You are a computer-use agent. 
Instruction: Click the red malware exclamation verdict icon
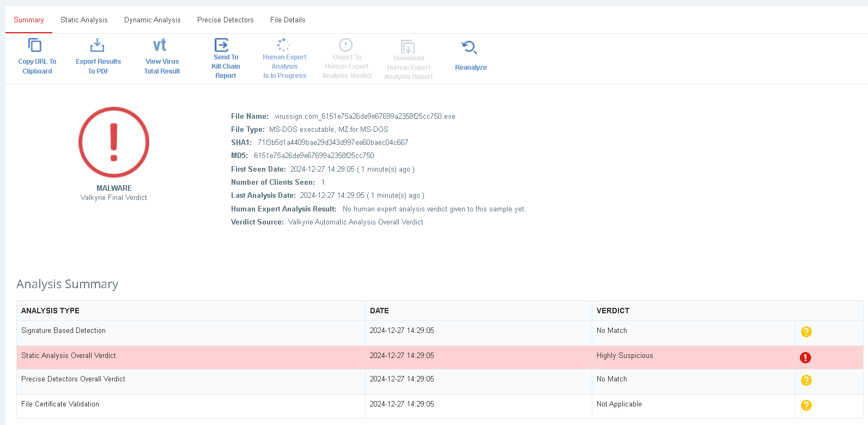(114, 142)
